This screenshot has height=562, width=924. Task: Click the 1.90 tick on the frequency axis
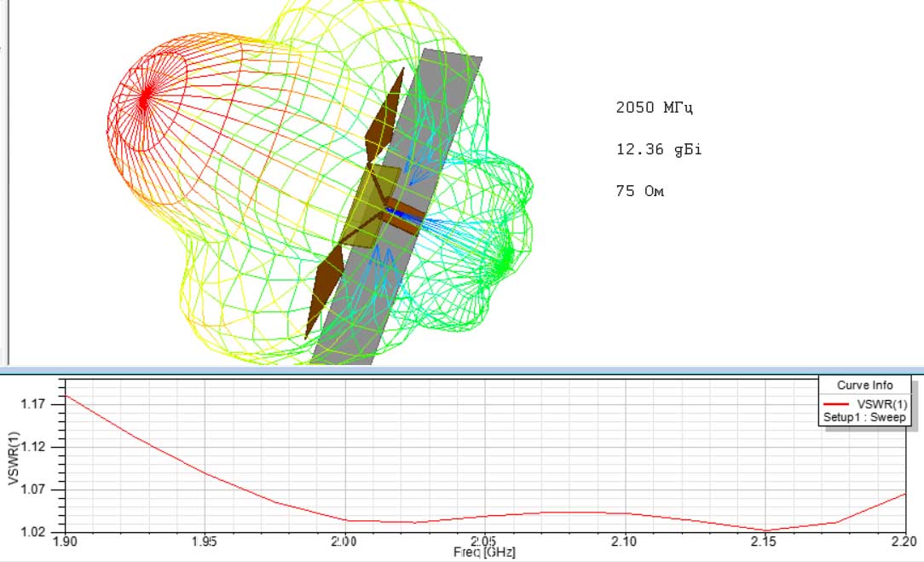(65, 542)
